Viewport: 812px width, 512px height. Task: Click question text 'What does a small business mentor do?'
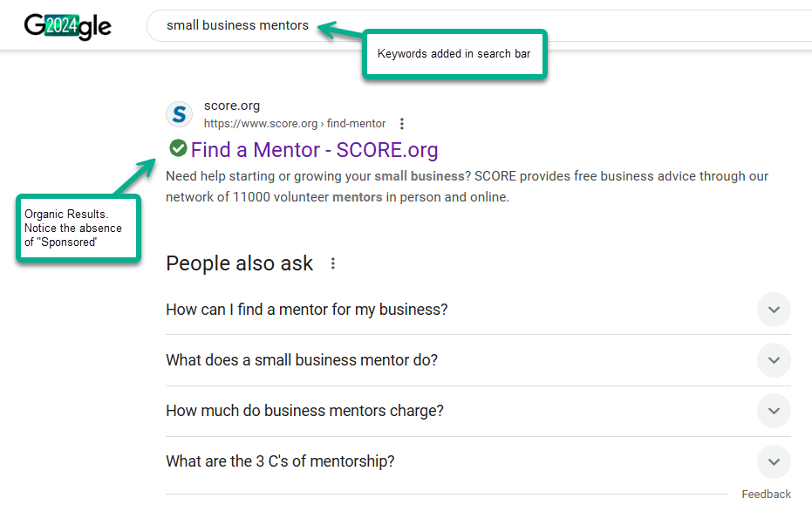click(x=302, y=360)
